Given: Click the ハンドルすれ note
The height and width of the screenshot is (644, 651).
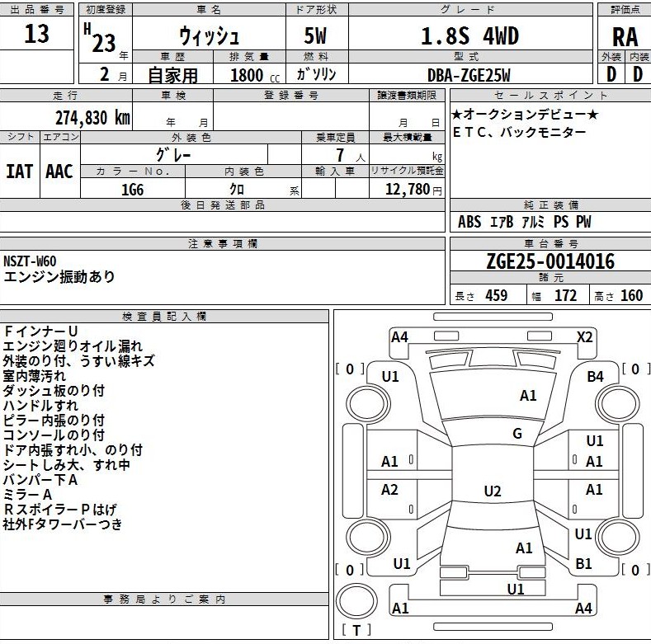Looking at the screenshot, I should coord(40,406).
